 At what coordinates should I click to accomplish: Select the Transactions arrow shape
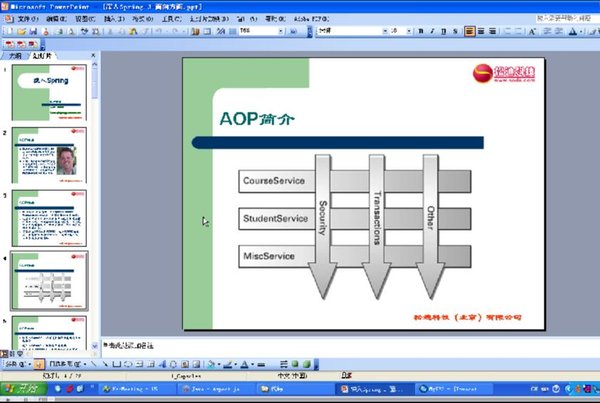(x=377, y=226)
